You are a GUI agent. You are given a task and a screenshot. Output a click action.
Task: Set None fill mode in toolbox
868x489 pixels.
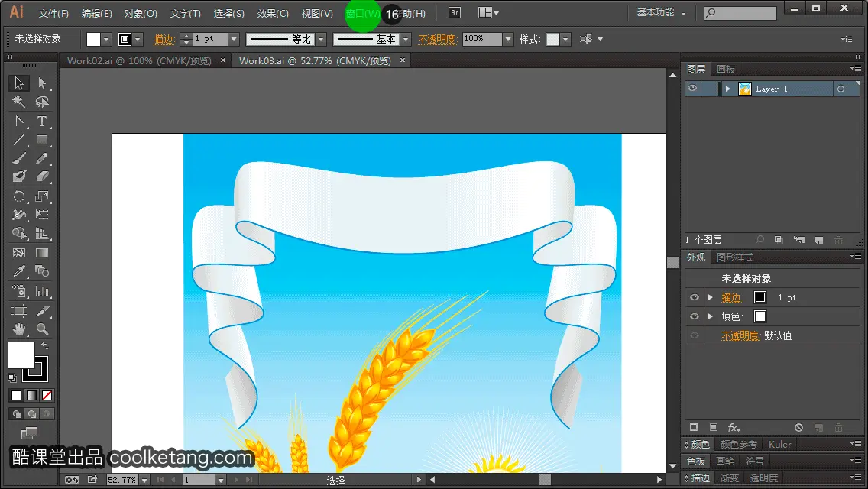tap(47, 396)
